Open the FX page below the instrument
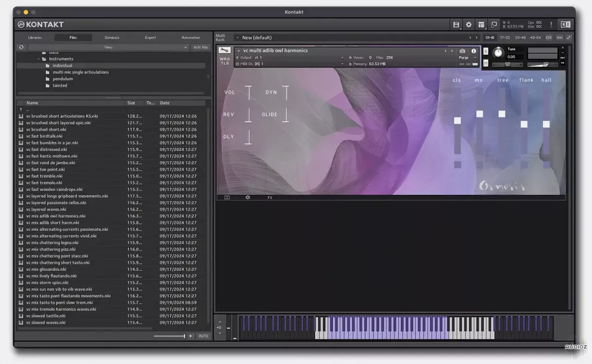This screenshot has width=592, height=364. pos(270,197)
